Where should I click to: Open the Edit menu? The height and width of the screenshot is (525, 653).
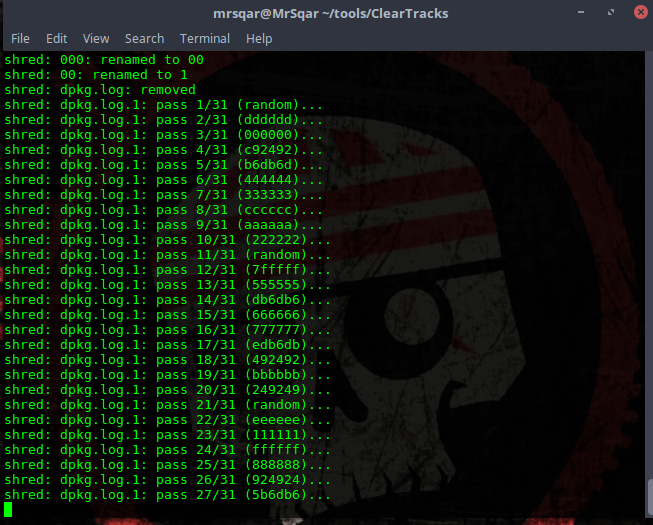click(56, 38)
